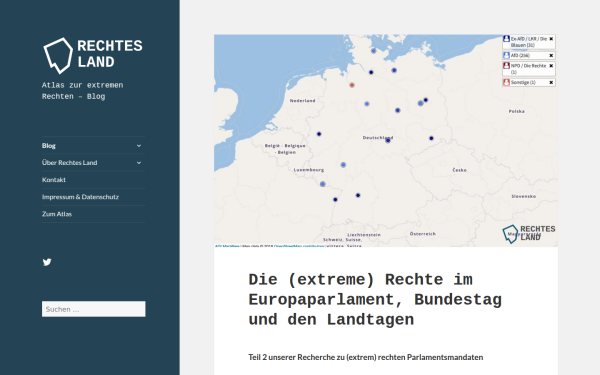Open the Blog menu item

49,145
